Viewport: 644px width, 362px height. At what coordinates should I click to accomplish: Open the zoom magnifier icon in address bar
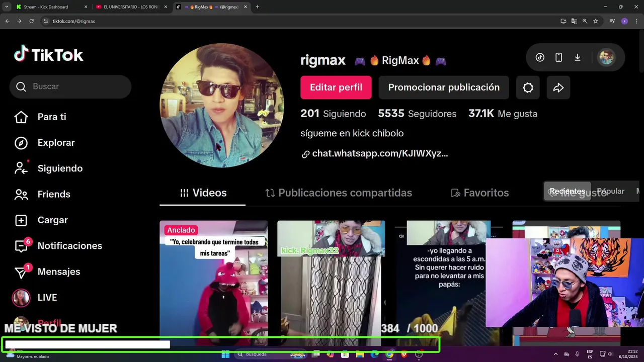pyautogui.click(x=585, y=21)
